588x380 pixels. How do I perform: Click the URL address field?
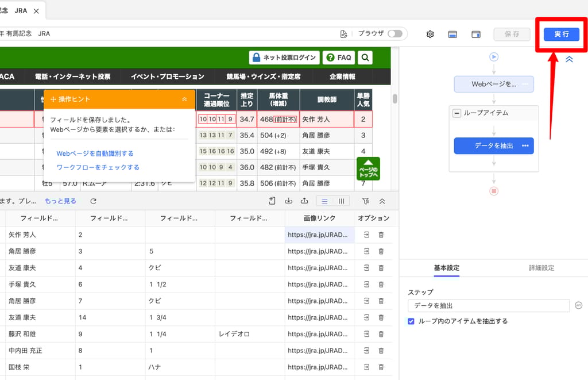click(x=169, y=34)
